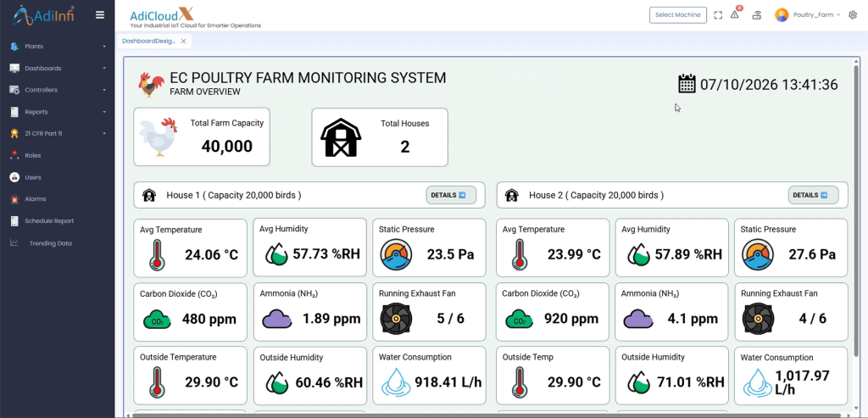Click the barn icon in Total Houses

[341, 137]
